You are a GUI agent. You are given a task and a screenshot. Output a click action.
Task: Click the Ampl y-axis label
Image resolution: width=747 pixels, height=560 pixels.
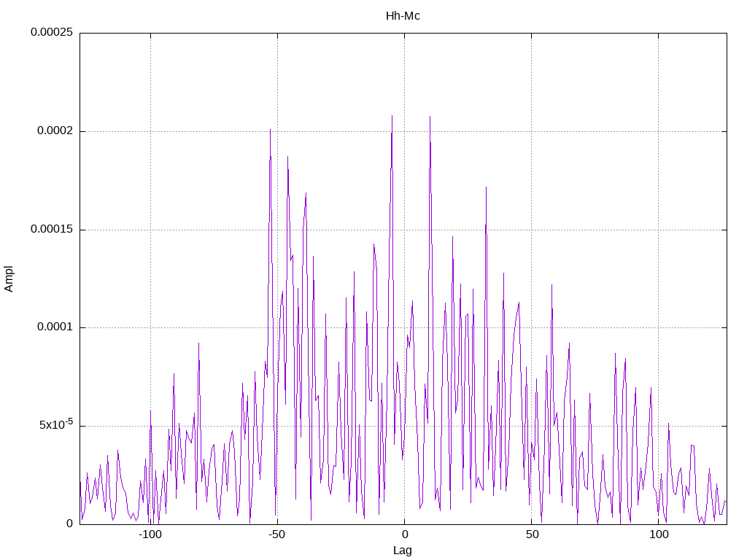(x=9, y=279)
